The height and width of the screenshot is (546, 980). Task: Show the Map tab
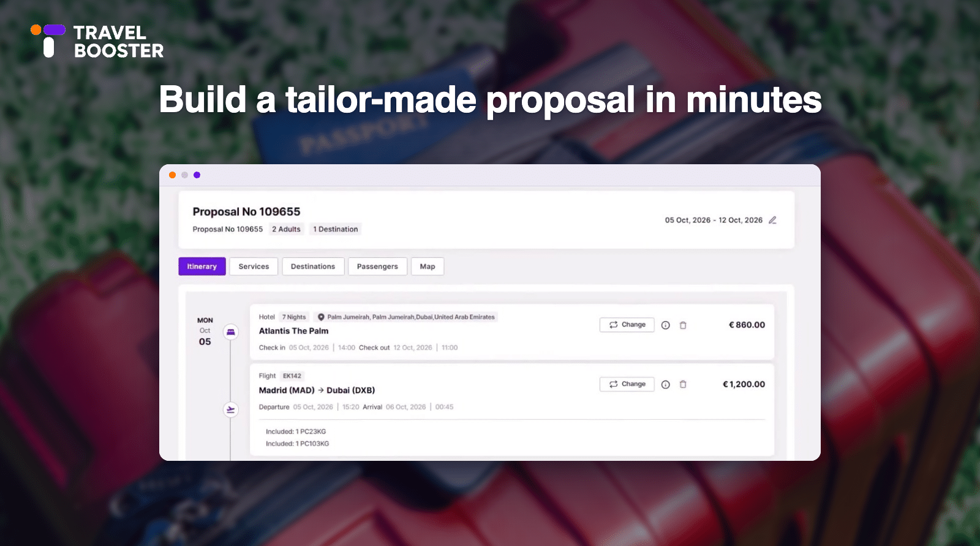point(428,267)
